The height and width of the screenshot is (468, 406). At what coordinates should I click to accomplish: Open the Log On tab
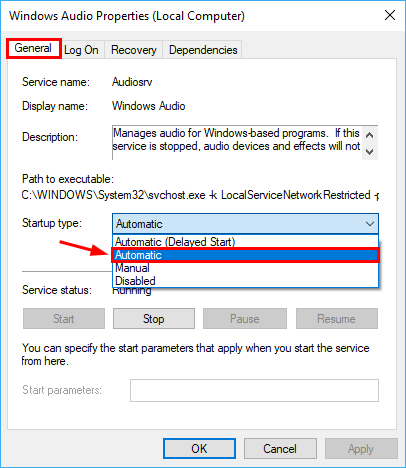pos(81,50)
